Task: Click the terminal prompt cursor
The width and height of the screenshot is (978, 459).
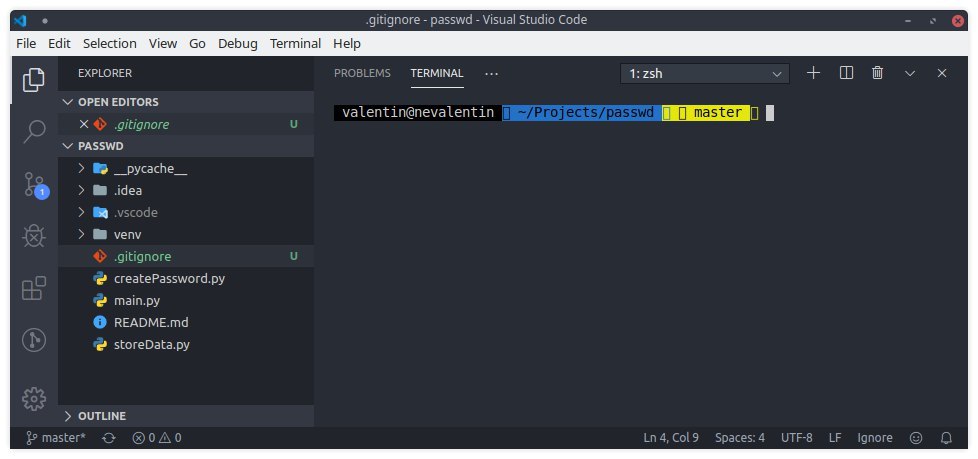Action: (770, 113)
